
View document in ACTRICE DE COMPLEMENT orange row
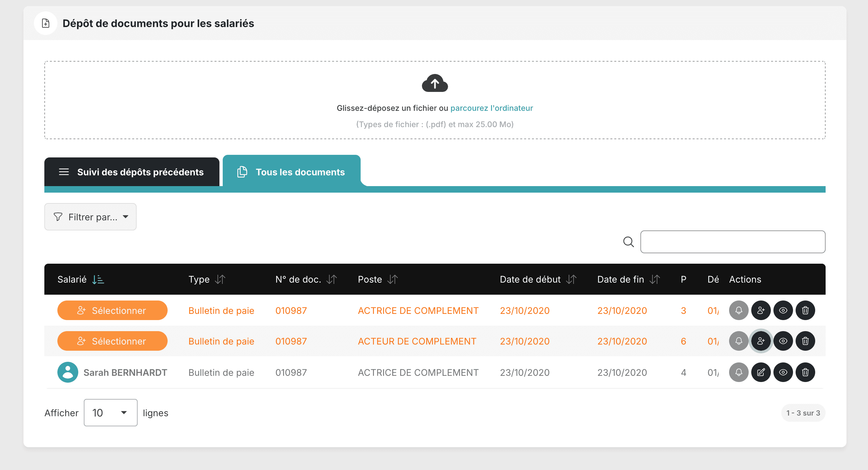pos(783,310)
